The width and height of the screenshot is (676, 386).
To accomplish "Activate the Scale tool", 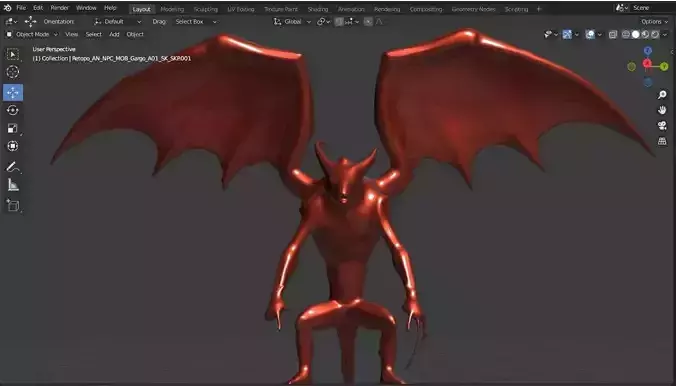I will pyautogui.click(x=13, y=128).
